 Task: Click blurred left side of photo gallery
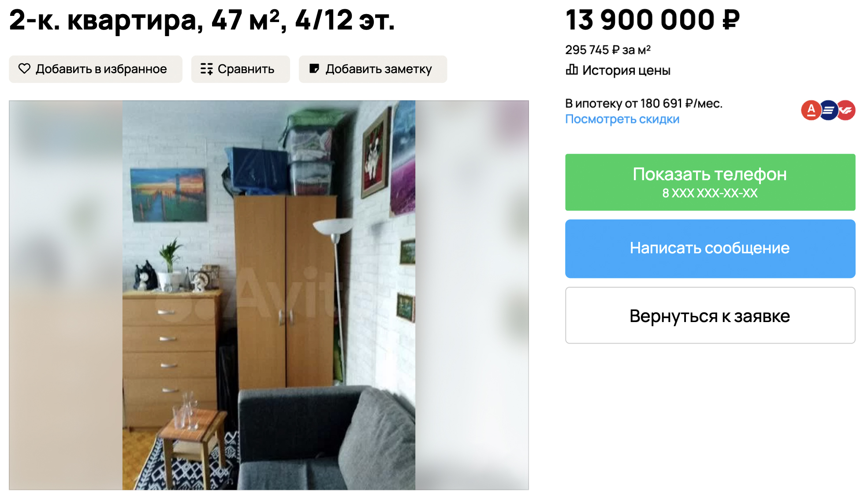pyautogui.click(x=66, y=295)
